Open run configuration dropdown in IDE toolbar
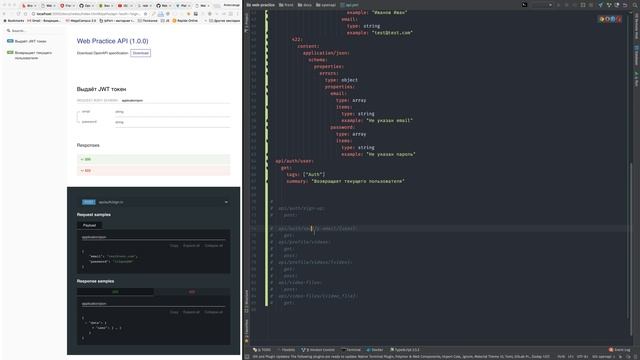This screenshot has width=640, height=360. 542,5
